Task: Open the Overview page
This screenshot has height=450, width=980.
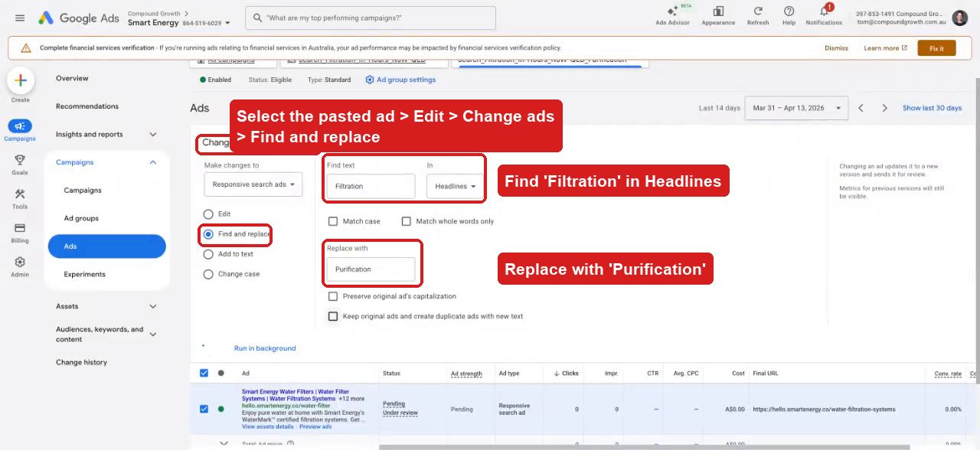Action: click(x=72, y=78)
